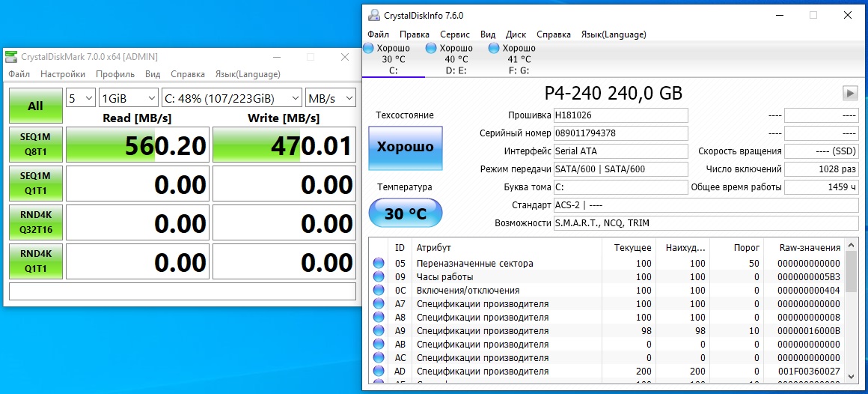Image resolution: width=868 pixels, height=394 pixels.
Task: Click the status circle of disk F: G:
Action: tap(495, 48)
